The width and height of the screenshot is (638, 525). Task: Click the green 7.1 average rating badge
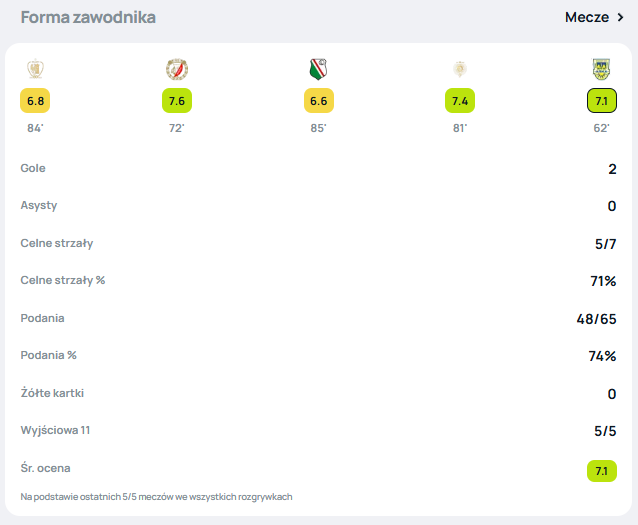[x=602, y=471]
